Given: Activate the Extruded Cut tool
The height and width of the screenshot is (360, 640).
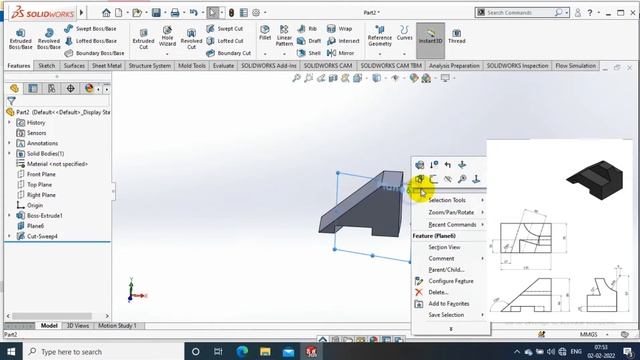Looking at the screenshot, I should point(143,39).
